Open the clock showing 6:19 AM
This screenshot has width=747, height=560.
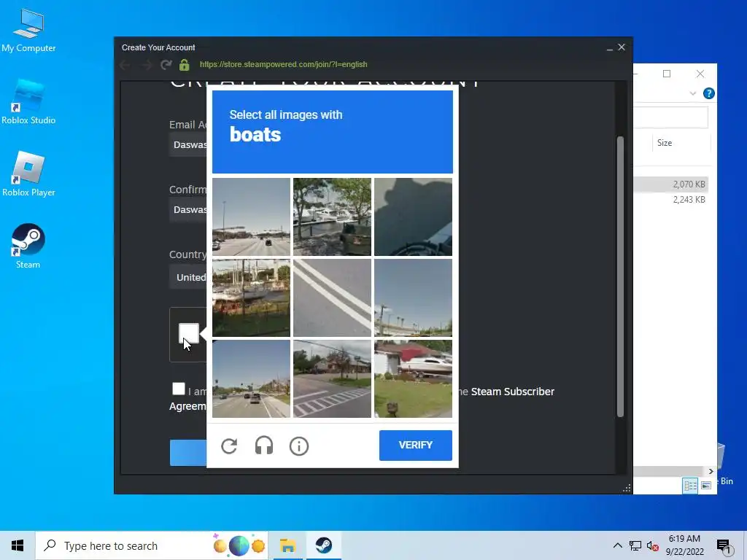point(684,545)
